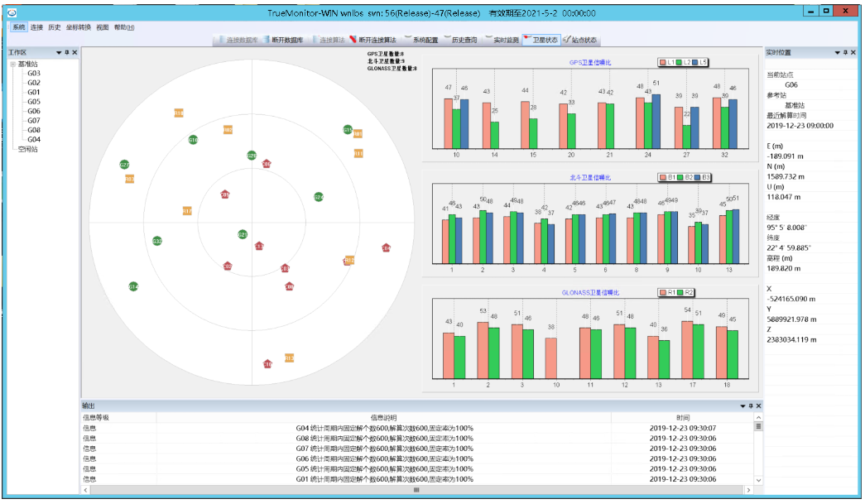Toggle auto-hide pin on 实时位置 panel
865x504 pixels.
(x=847, y=53)
